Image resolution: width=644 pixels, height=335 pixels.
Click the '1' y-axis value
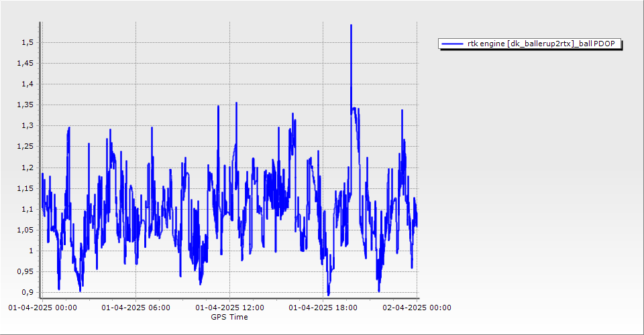[32, 251]
